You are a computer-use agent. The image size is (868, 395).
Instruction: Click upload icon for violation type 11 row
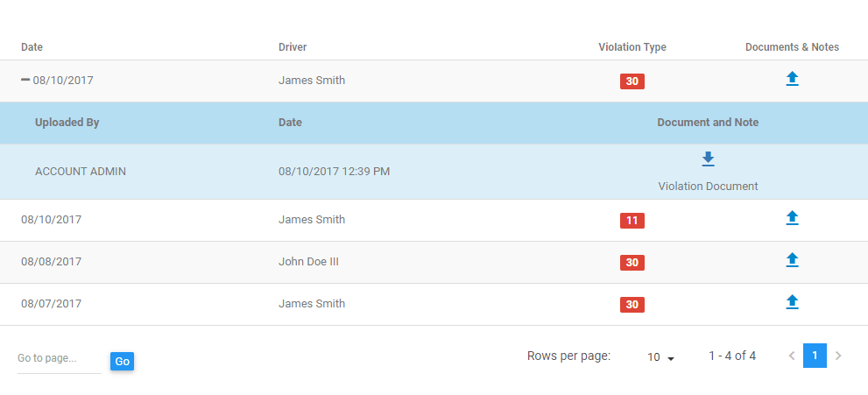click(x=792, y=219)
